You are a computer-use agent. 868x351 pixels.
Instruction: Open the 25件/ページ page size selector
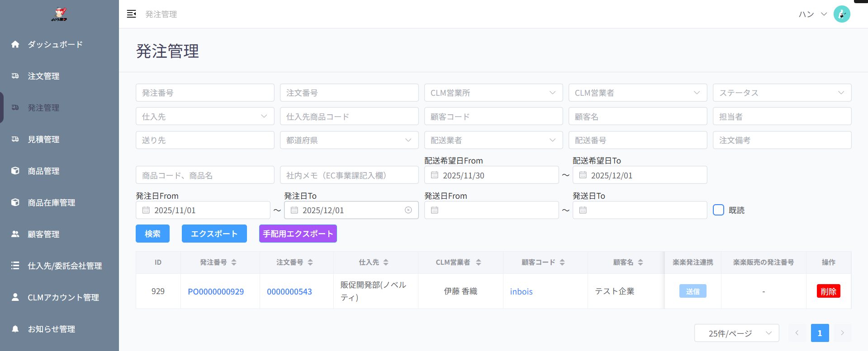(x=736, y=333)
